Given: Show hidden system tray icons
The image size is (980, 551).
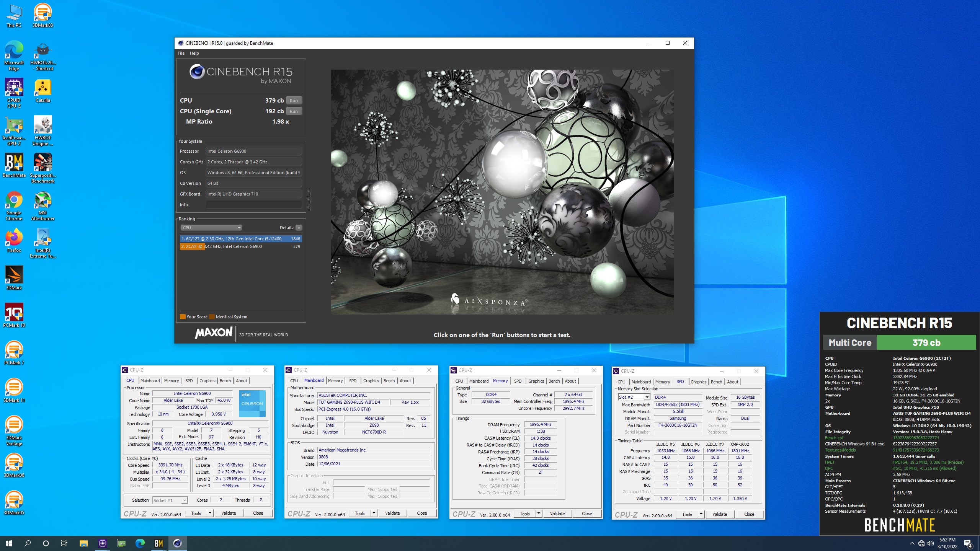Looking at the screenshot, I should 912,543.
